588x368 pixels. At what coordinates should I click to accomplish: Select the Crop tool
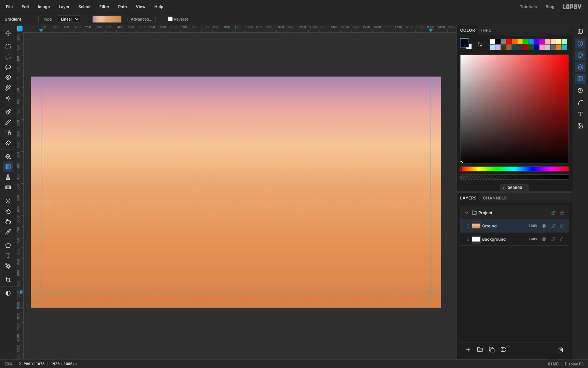[8, 280]
